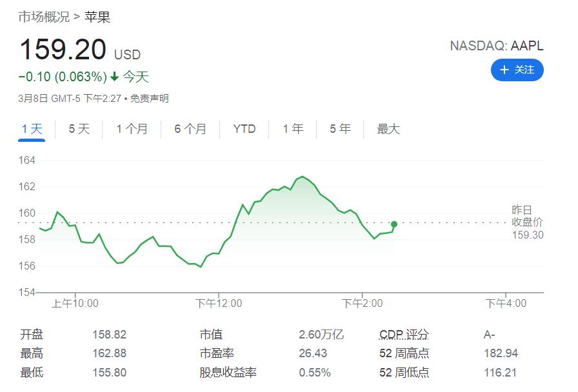The width and height of the screenshot is (578, 392).
Task: Click the CDP 评分 label
Action: pos(404,335)
